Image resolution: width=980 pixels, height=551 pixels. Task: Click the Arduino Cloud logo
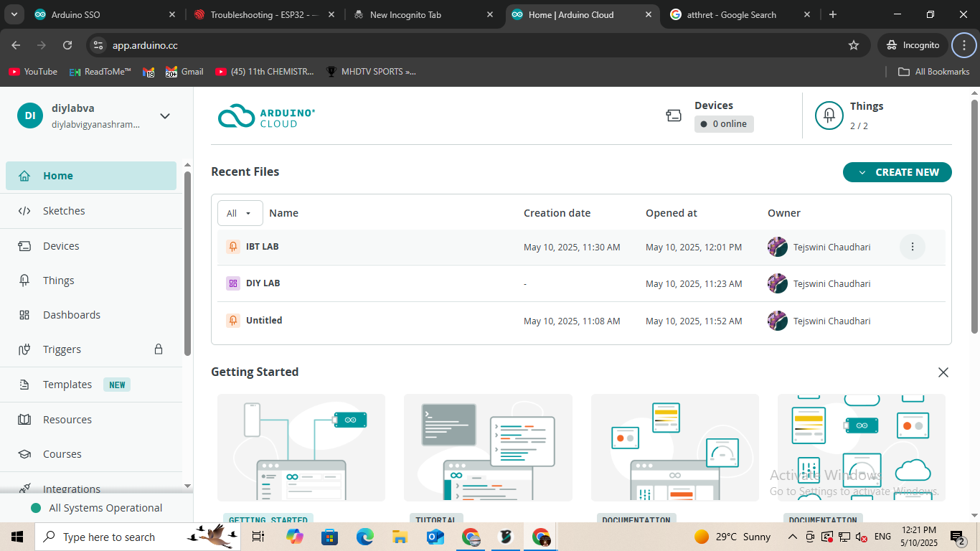266,116
